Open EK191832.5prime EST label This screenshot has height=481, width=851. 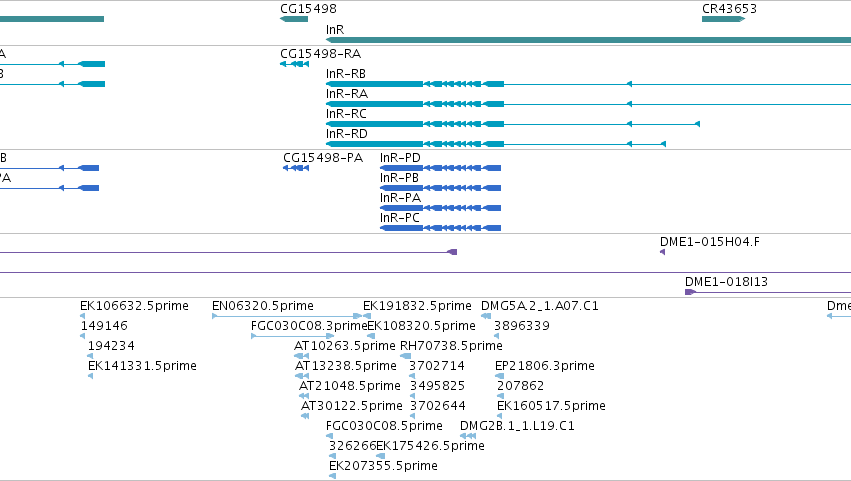coord(417,306)
